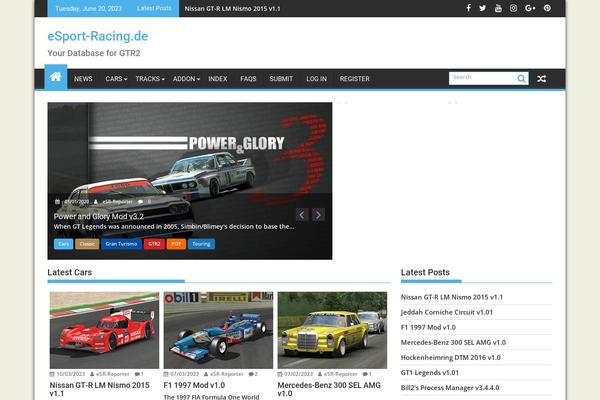Open the NEWS menu item
The width and height of the screenshot is (600, 400).
(83, 79)
